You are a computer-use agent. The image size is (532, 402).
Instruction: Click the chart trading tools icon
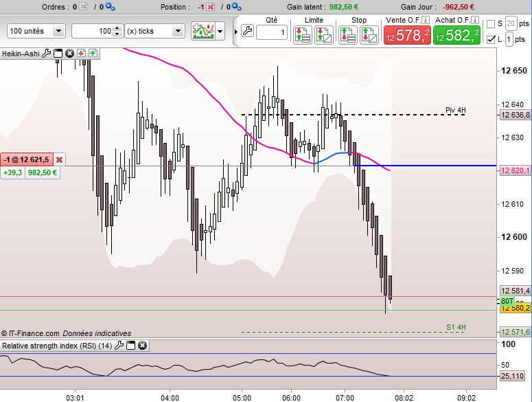203,31
